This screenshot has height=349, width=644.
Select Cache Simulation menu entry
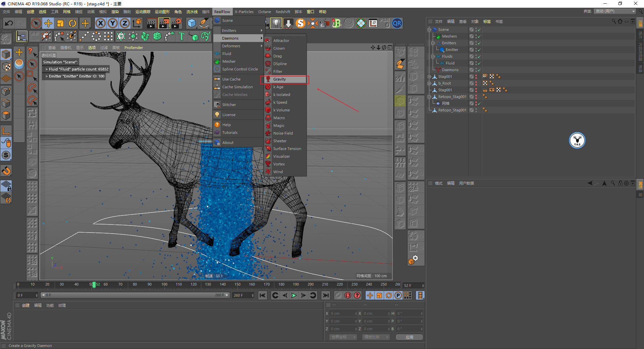[238, 87]
